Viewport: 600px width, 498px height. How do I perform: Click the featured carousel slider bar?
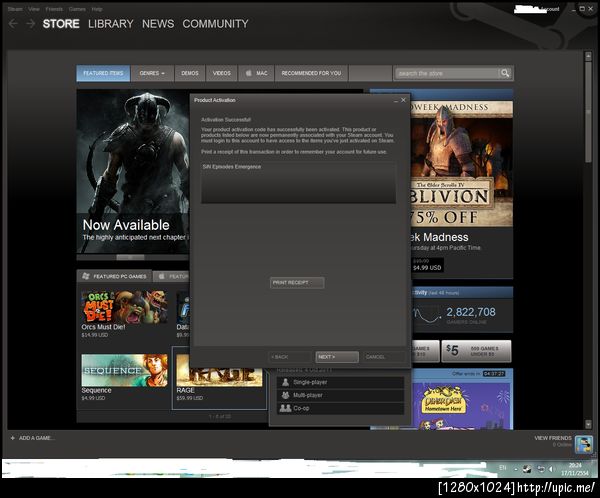tap(130, 257)
